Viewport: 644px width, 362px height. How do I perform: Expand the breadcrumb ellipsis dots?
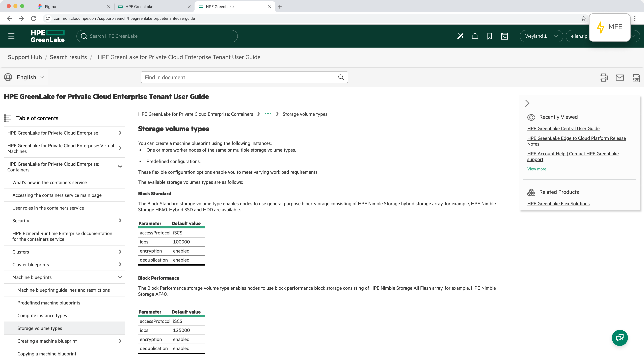(x=268, y=114)
